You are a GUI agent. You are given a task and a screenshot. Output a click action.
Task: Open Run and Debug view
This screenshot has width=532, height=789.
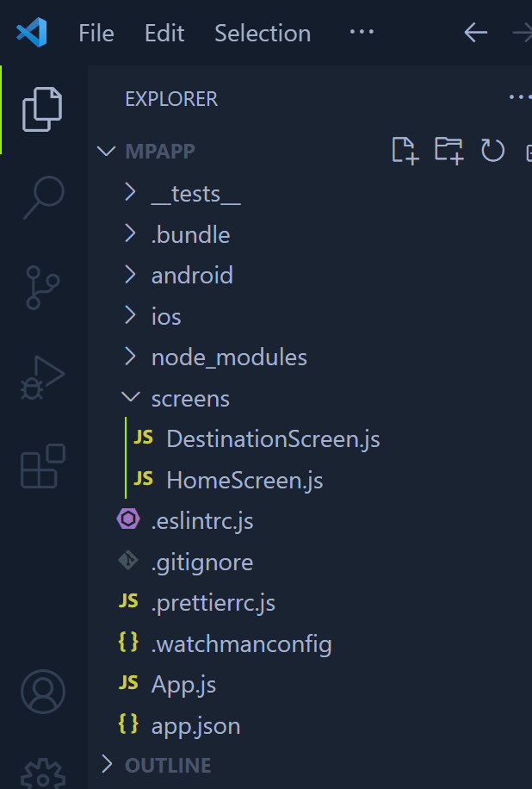[43, 377]
